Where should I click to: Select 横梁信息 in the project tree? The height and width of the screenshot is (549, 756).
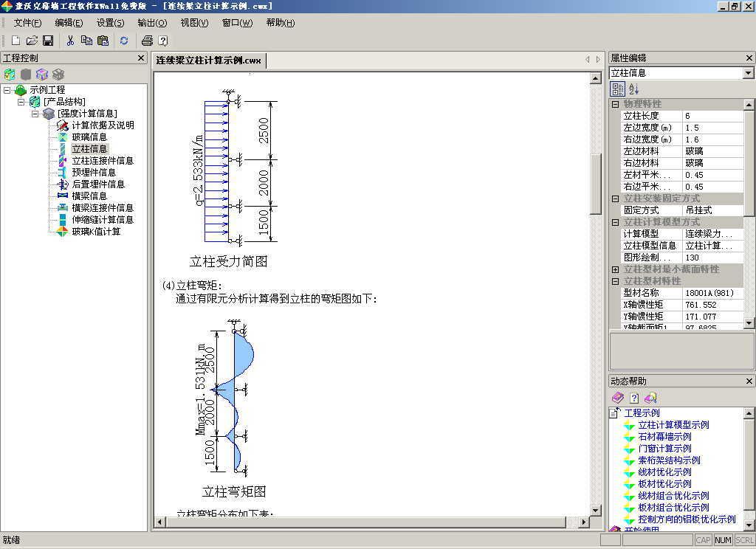pyautogui.click(x=89, y=196)
